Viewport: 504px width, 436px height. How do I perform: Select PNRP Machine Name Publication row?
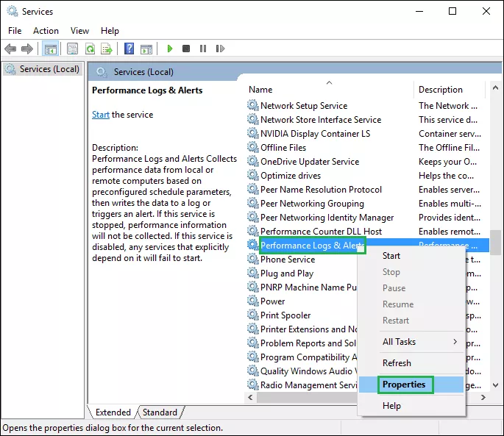pos(302,287)
